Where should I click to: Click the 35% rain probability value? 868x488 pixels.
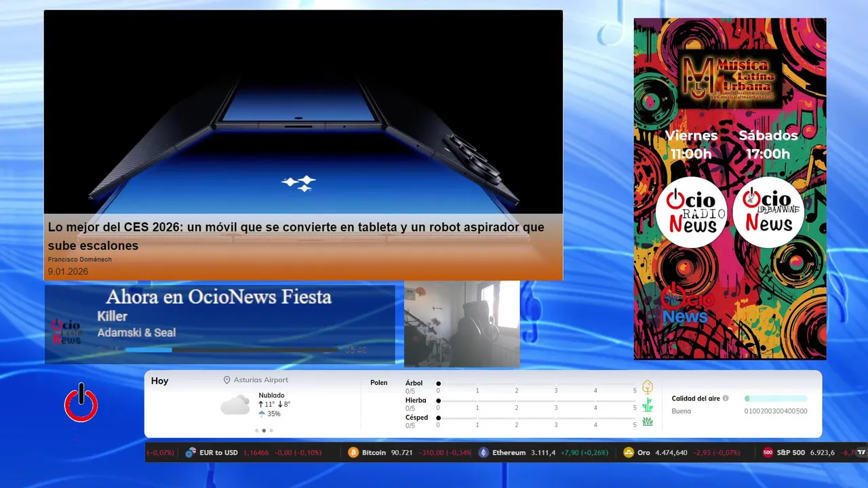[274, 414]
